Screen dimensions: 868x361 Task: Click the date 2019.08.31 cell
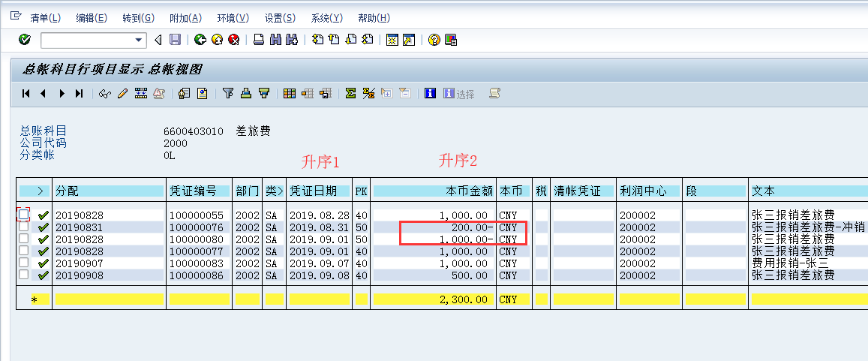(320, 227)
